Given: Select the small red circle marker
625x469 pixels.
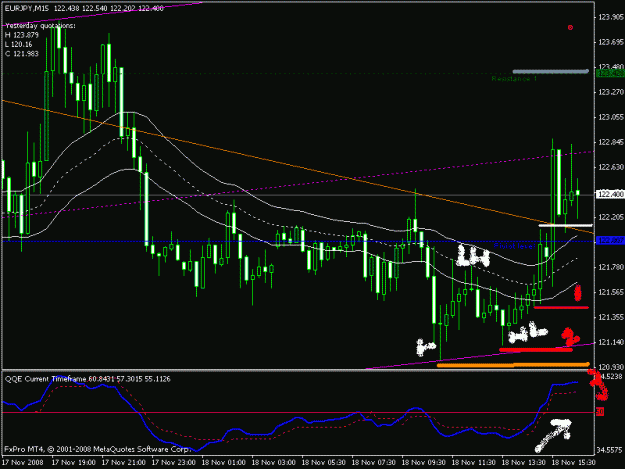Looking at the screenshot, I should click(570, 27).
